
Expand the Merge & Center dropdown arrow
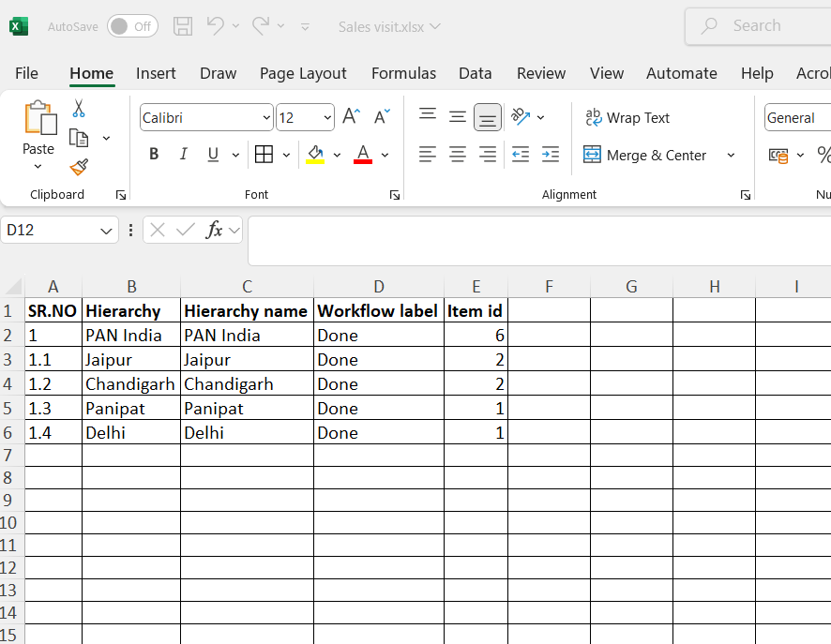click(x=731, y=156)
